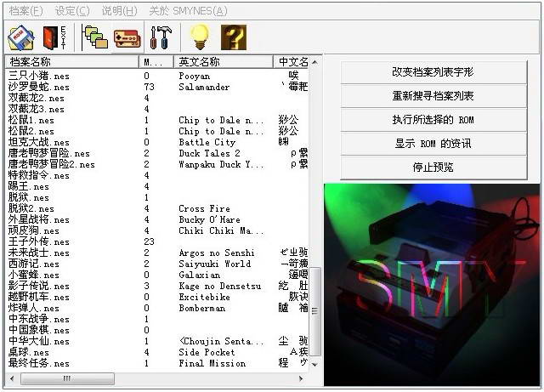Open the hammer and screwdriver settings icon
This screenshot has height=392, width=544.
(x=161, y=37)
